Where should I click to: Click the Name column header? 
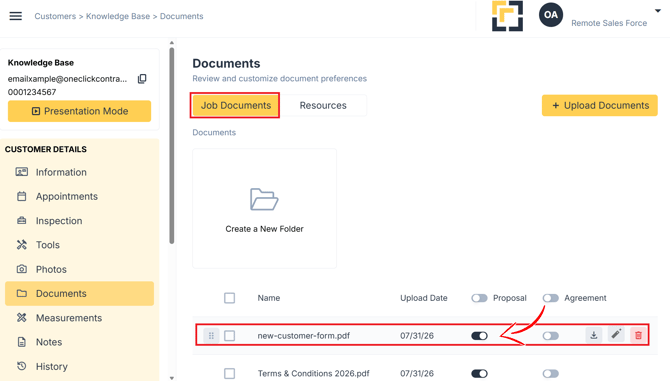point(269,298)
